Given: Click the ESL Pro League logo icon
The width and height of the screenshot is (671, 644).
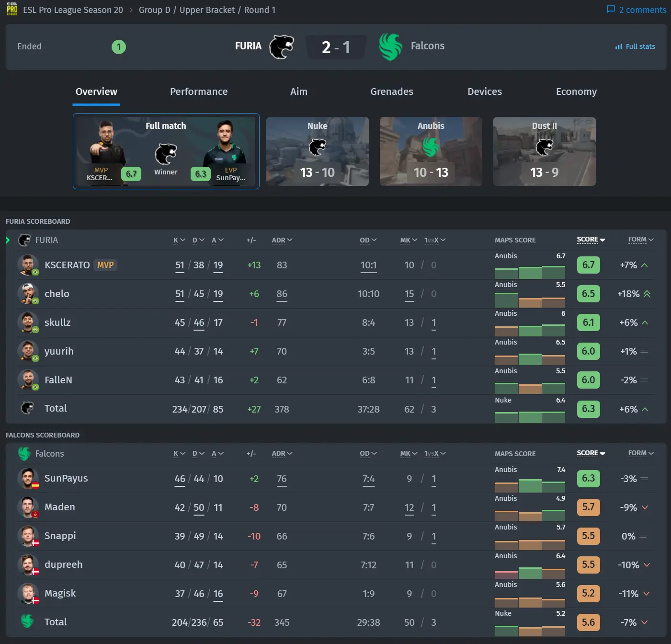Looking at the screenshot, I should pyautogui.click(x=12, y=9).
